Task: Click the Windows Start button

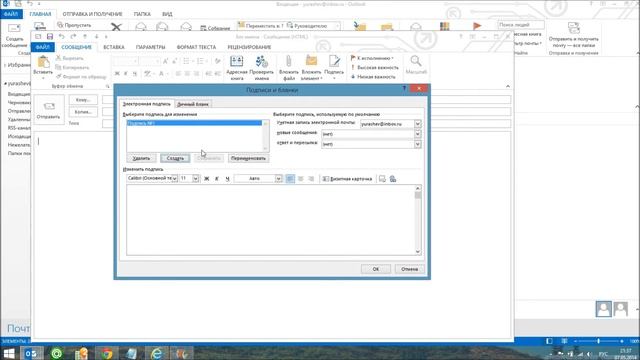Action: pyautogui.click(x=9, y=353)
